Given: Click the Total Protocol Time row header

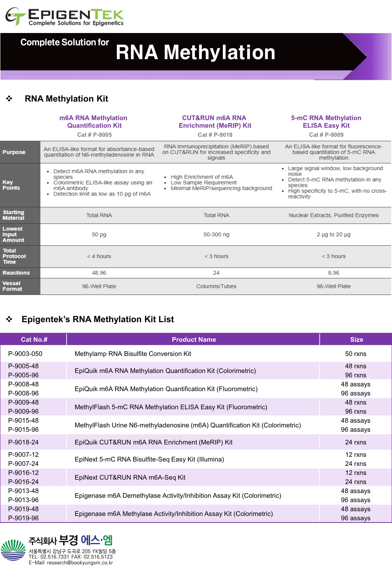Looking at the screenshot, I should point(20,256).
